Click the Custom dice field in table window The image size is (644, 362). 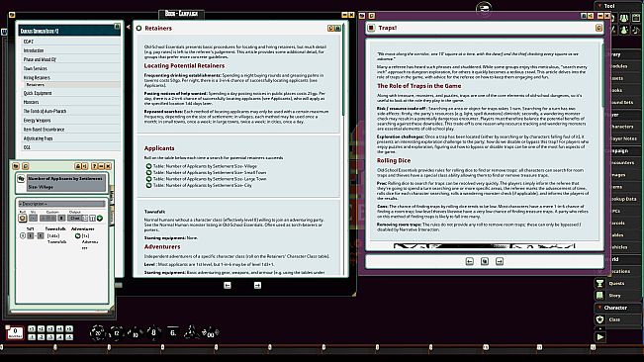tap(47, 218)
